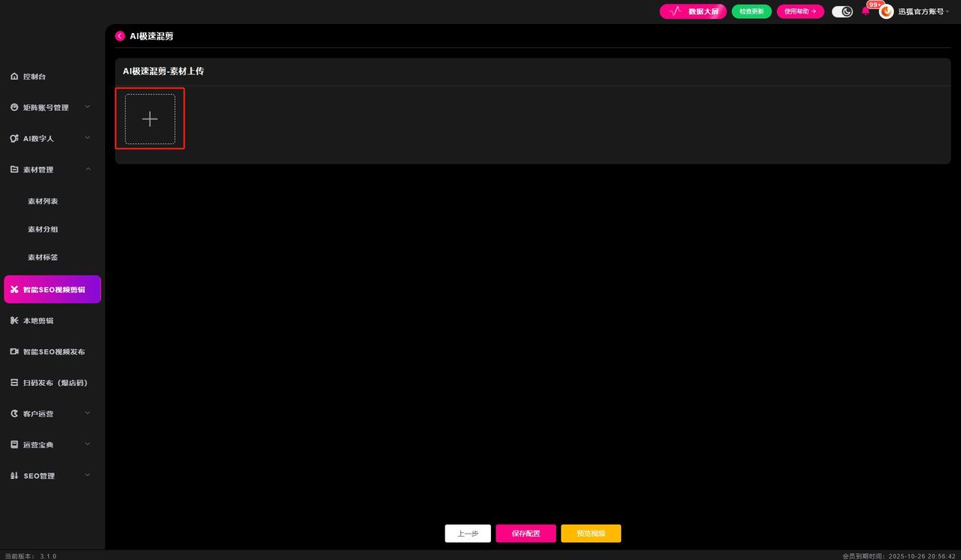
Task: Click the 保存配置 button
Action: 526,534
